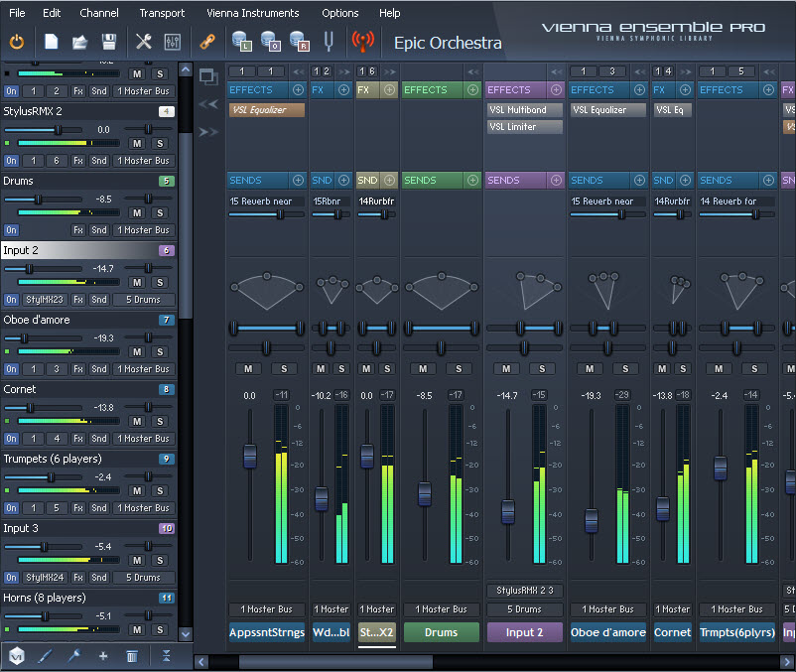Open the Transport menu
The height and width of the screenshot is (672, 796).
point(162,13)
